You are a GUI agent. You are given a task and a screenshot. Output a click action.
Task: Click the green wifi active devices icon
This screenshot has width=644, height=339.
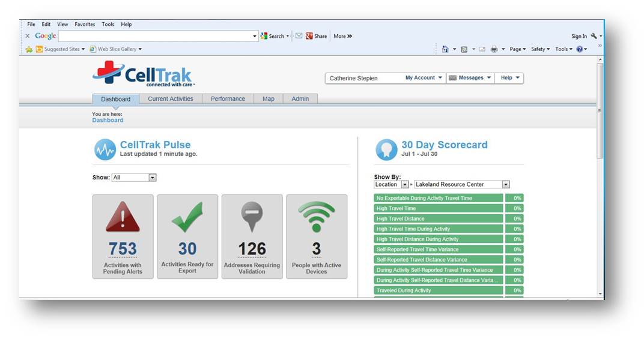click(316, 217)
